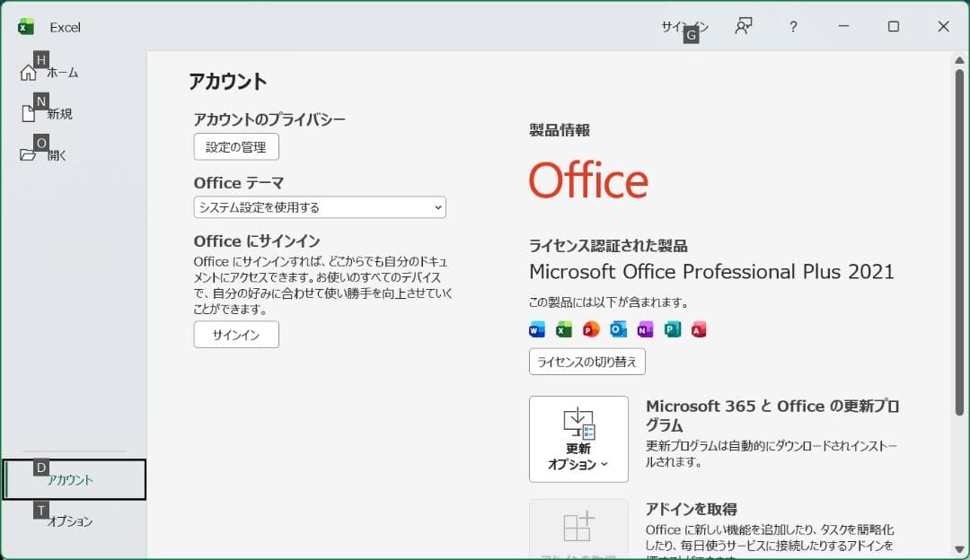The width and height of the screenshot is (970, 560).
Task: Click the Microsoft Office Professional Plus 2021 text
Action: (711, 271)
